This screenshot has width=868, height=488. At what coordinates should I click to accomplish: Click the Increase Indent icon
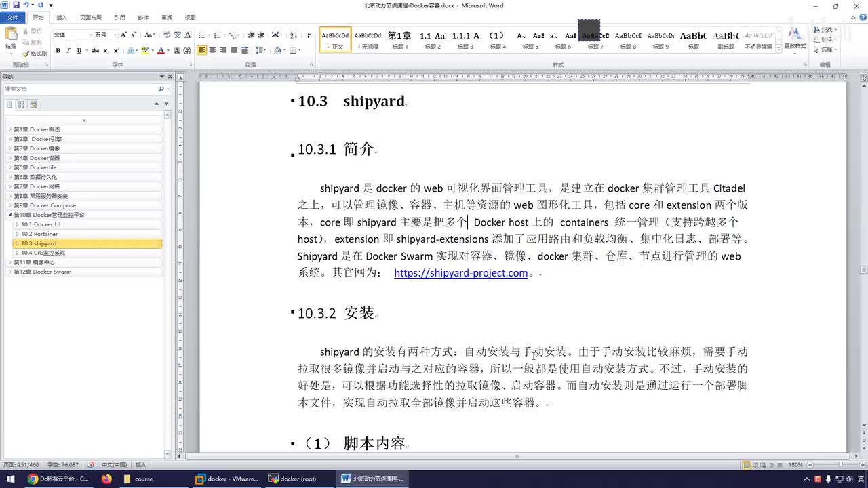(261, 35)
